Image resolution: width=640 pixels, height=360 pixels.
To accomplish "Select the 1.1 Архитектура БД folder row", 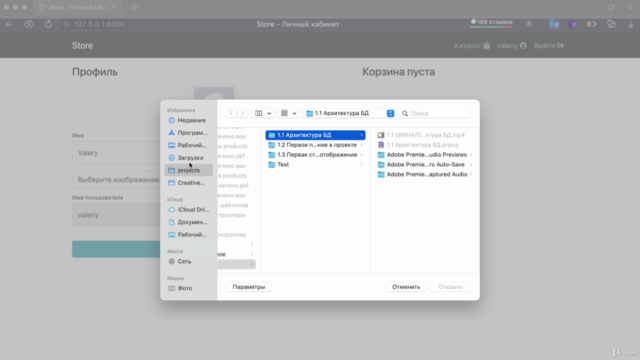I will point(316,135).
